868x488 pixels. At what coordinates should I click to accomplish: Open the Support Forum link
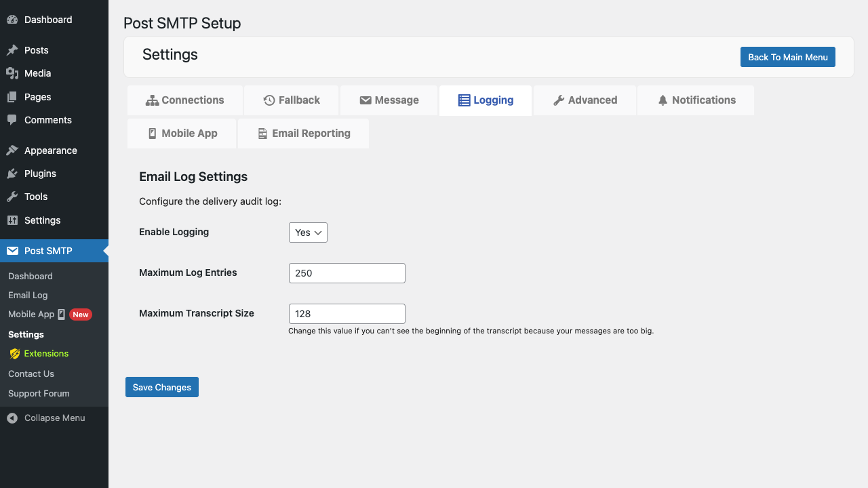click(39, 394)
